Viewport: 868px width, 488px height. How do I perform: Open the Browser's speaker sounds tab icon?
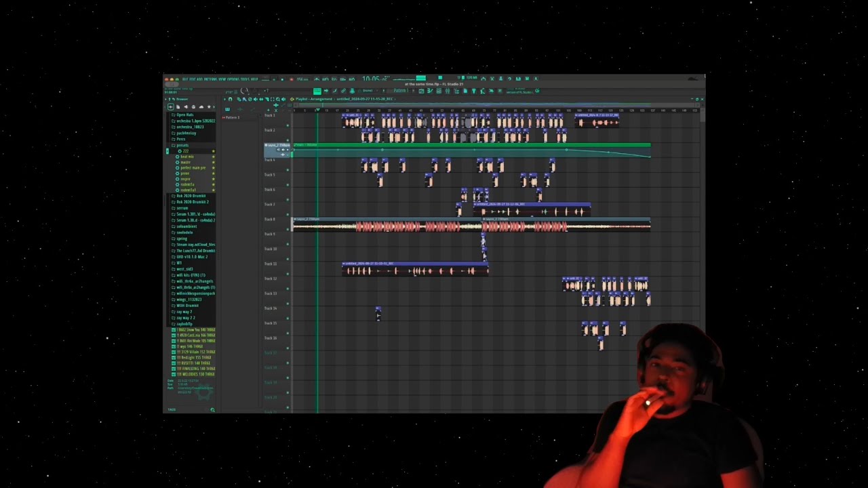pyautogui.click(x=186, y=106)
